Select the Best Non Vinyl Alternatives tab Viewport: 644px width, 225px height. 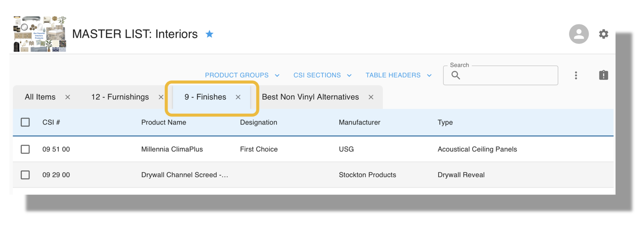[x=310, y=97]
